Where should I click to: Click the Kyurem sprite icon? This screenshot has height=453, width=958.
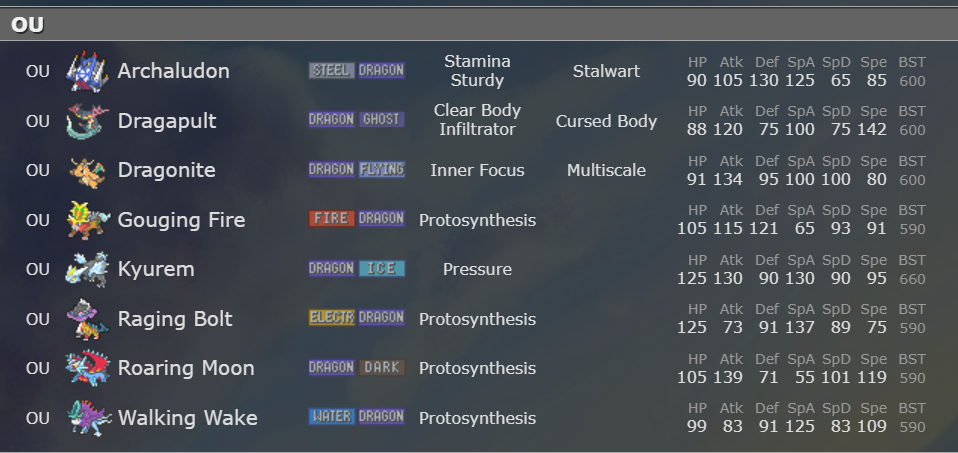[87, 269]
